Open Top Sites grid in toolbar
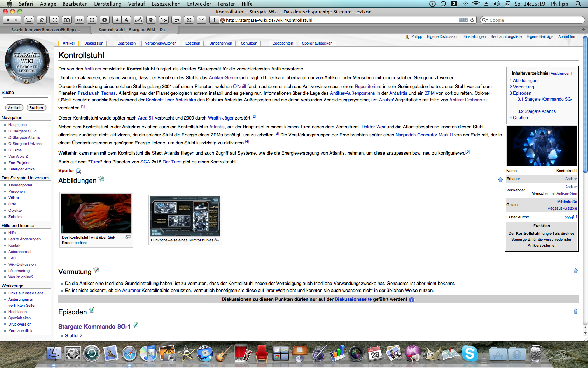The width and height of the screenshot is (588, 368). (x=54, y=20)
